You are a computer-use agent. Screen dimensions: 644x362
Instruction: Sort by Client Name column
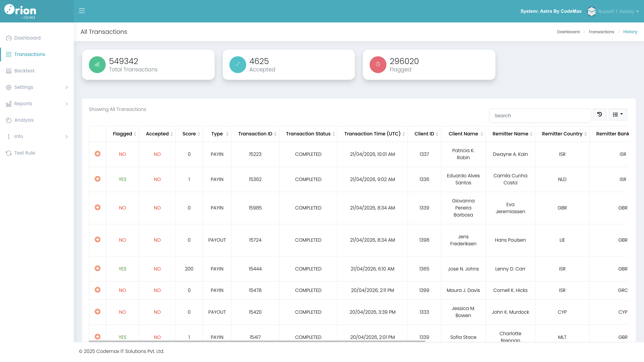click(463, 134)
